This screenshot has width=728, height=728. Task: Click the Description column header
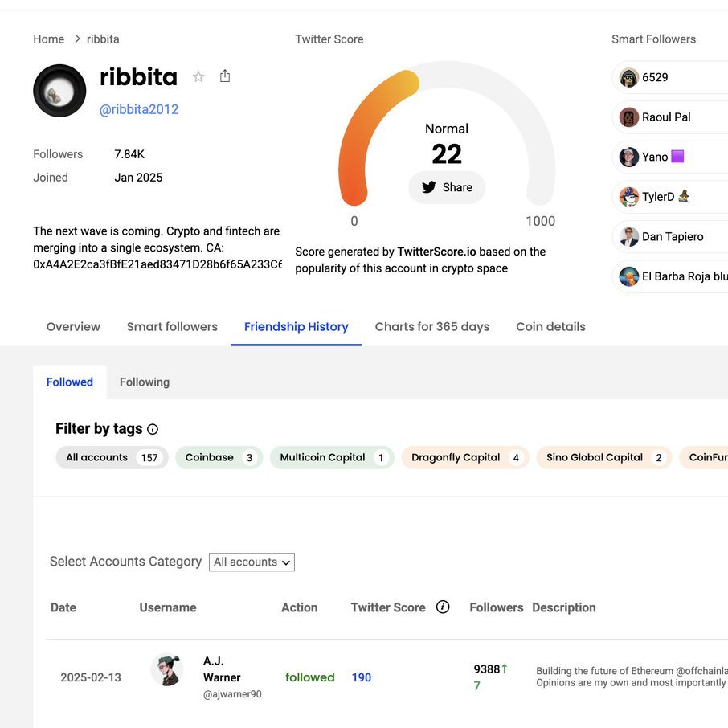pos(563,607)
